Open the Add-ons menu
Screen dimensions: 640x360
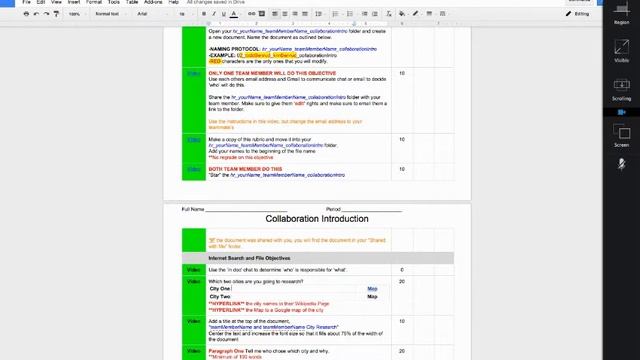pos(153,2)
